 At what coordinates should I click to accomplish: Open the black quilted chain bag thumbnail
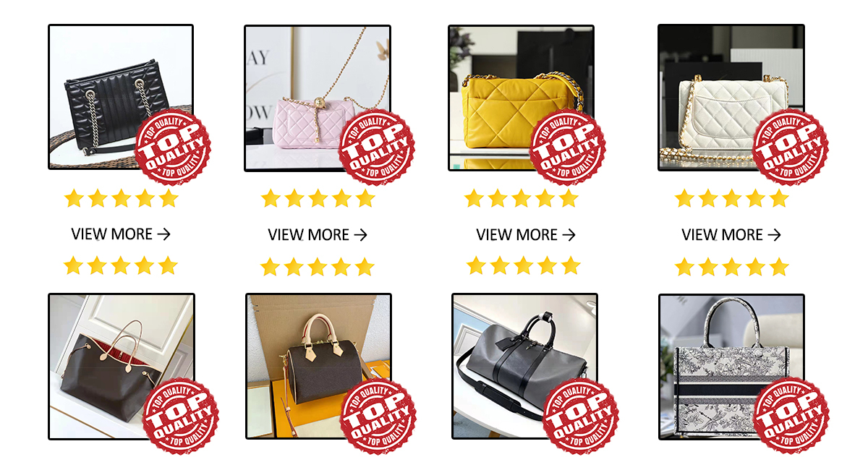[x=121, y=98]
